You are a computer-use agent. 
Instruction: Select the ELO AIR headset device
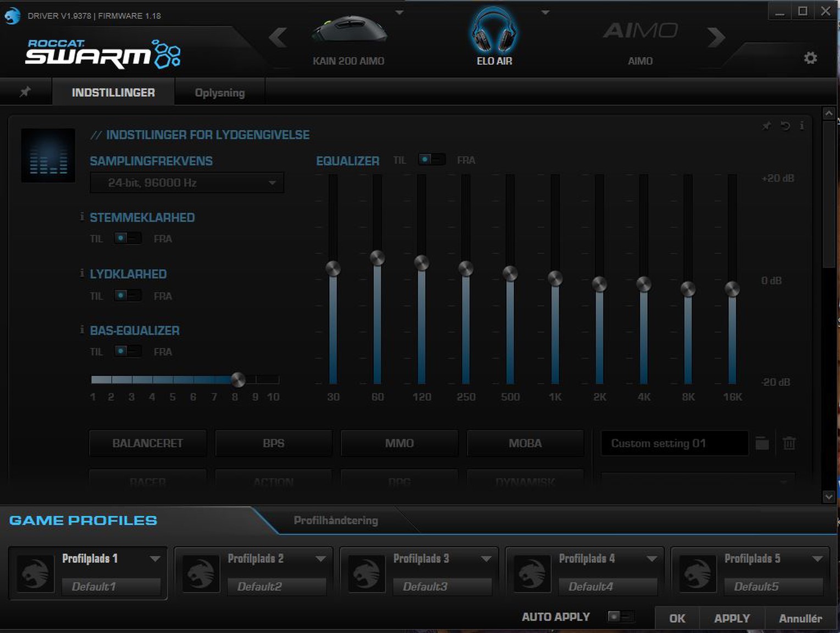(x=494, y=37)
